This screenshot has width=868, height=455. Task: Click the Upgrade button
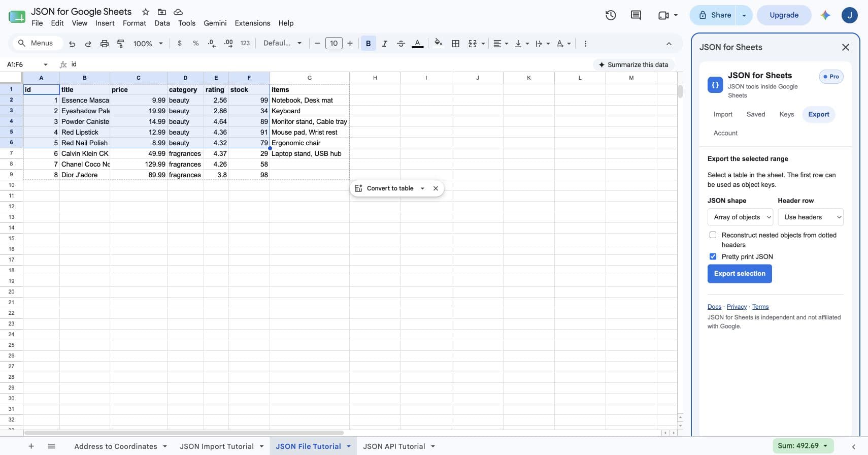784,15
